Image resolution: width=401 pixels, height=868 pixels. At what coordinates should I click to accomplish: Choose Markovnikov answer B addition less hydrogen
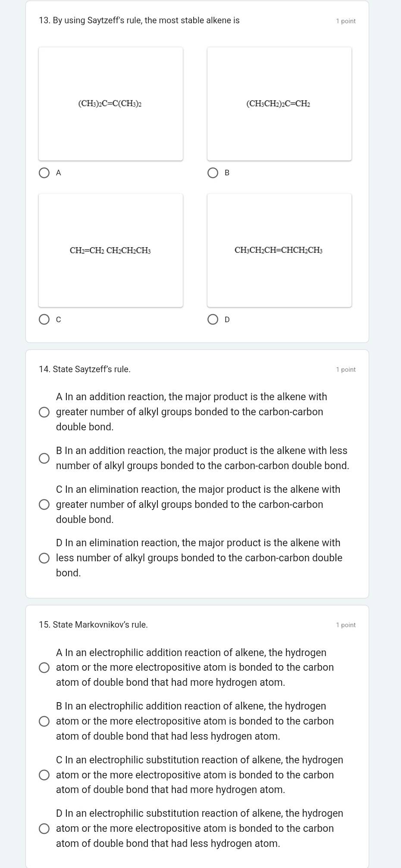pyautogui.click(x=44, y=722)
